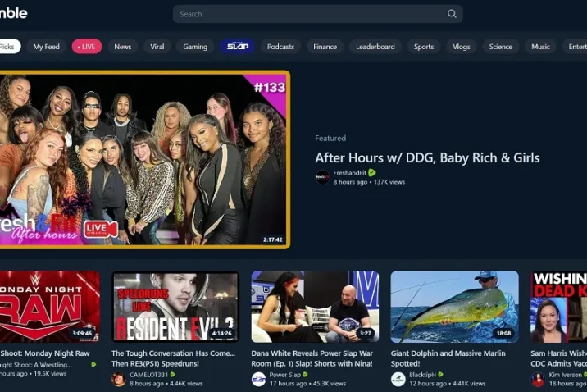Select the Finance category
The image size is (587, 392).
click(325, 47)
